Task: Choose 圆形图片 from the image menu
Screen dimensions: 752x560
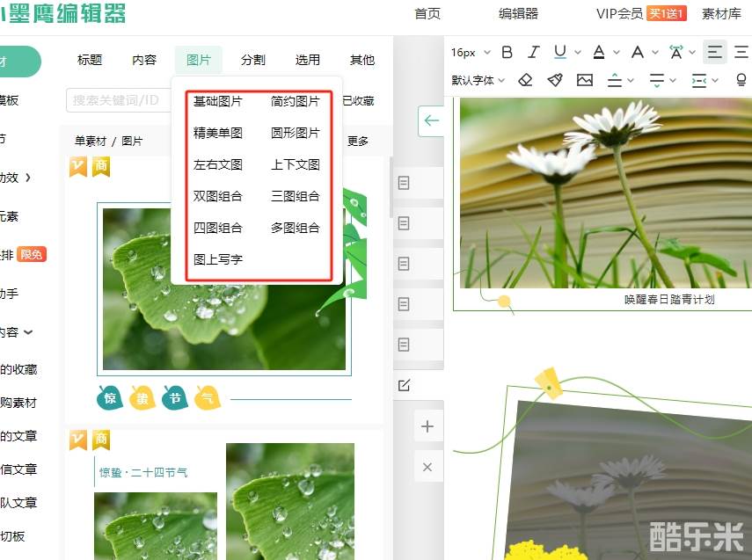Action: click(296, 133)
